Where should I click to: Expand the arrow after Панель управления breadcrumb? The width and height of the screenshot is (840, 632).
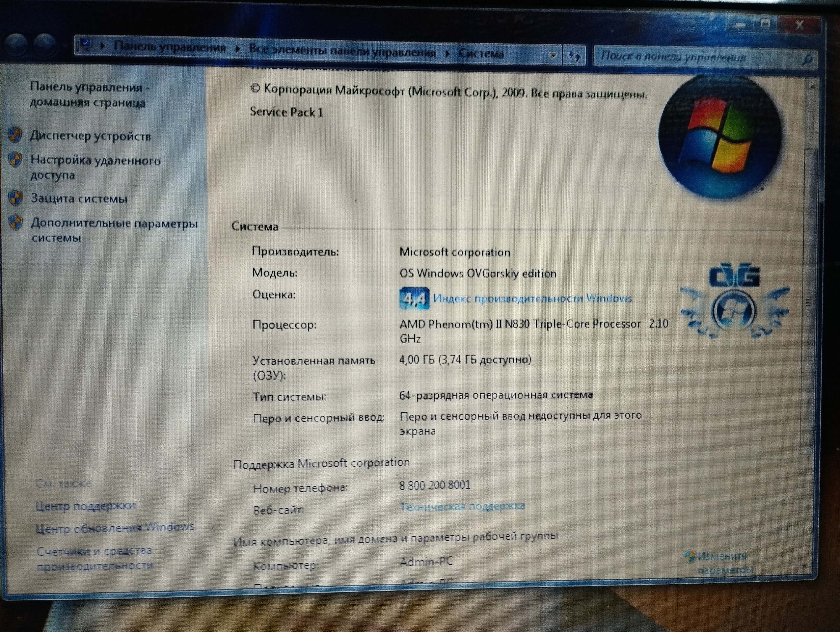[238, 49]
